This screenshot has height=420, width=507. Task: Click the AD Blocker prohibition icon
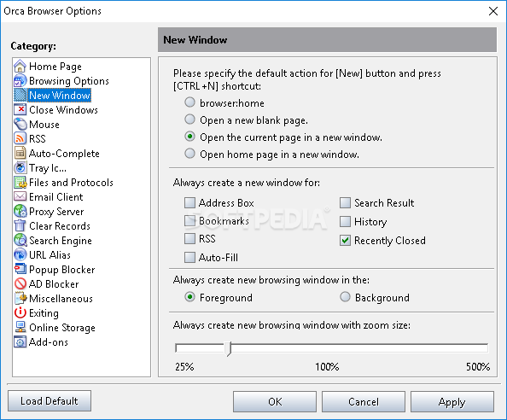(x=20, y=284)
